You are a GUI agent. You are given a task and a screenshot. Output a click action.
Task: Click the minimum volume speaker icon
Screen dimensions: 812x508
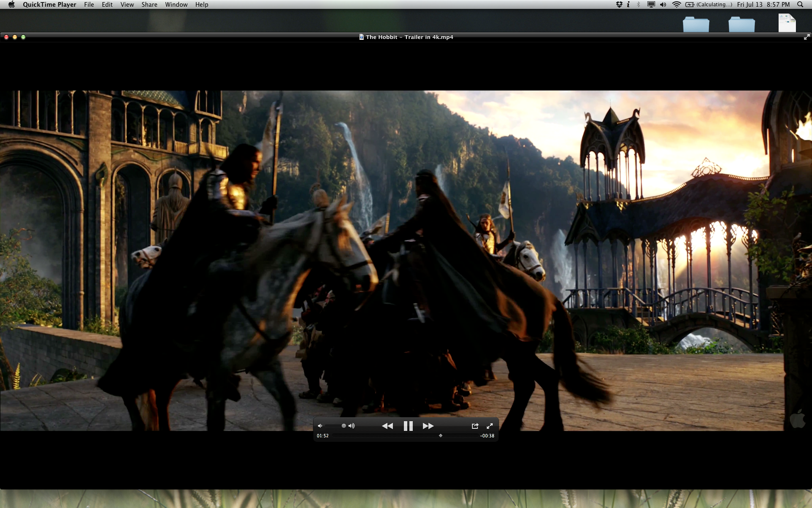[x=320, y=426]
